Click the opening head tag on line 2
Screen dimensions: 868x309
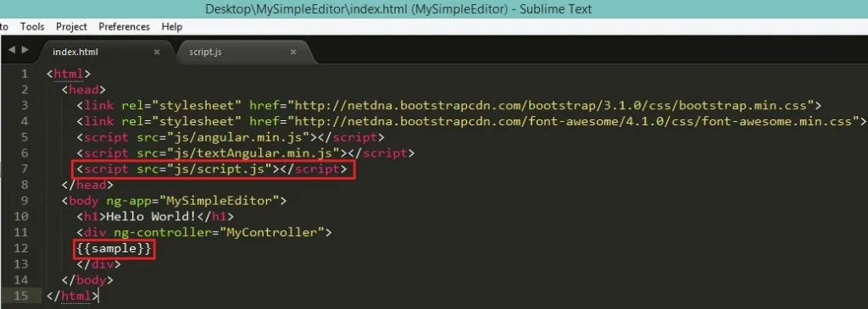coord(84,90)
